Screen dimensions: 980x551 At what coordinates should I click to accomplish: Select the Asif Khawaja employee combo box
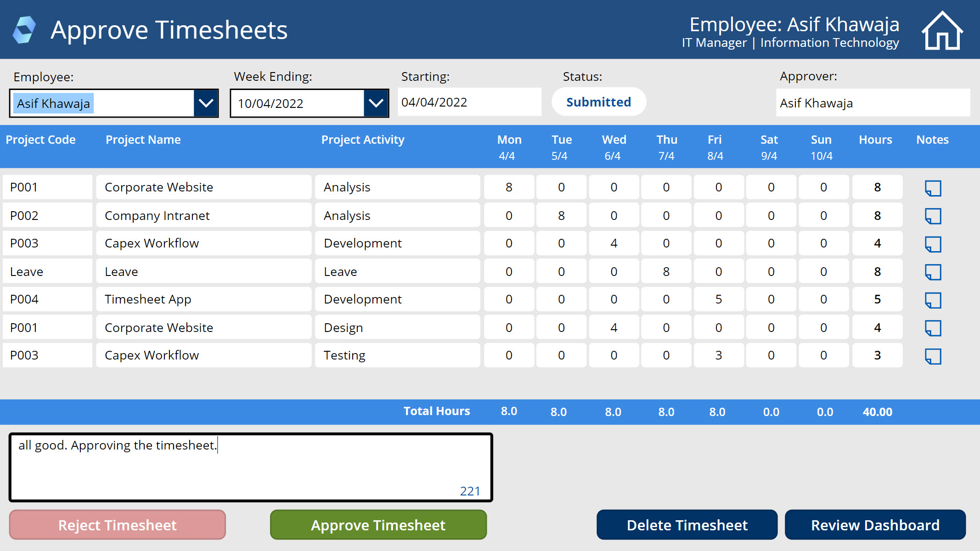pos(102,103)
